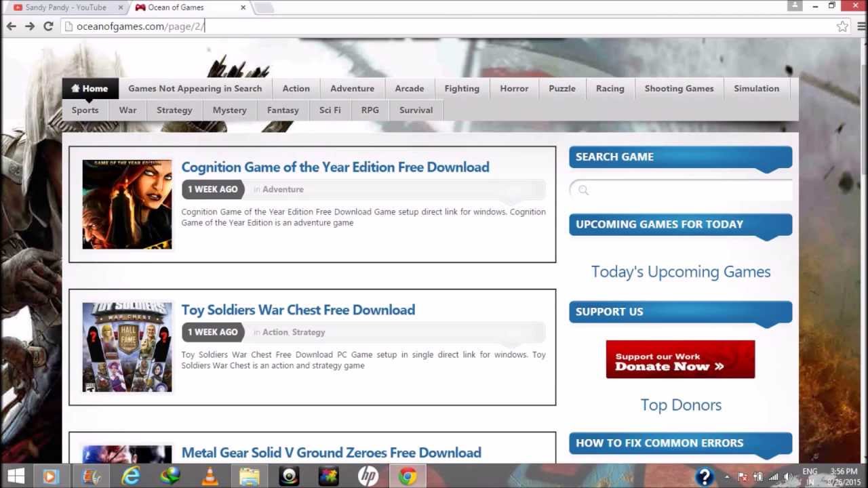Show hidden tray icons arrow

(x=727, y=477)
